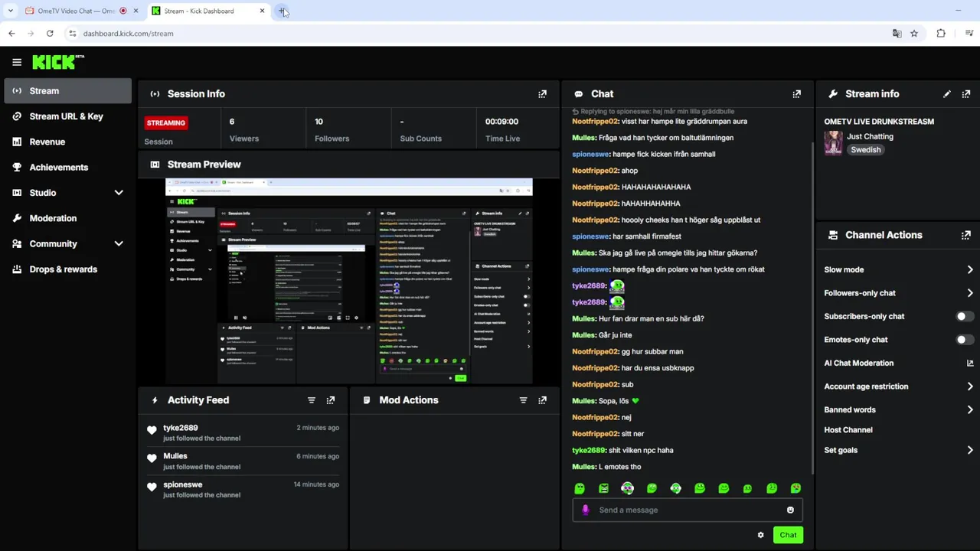Open chat settings gear icon

tap(760, 535)
